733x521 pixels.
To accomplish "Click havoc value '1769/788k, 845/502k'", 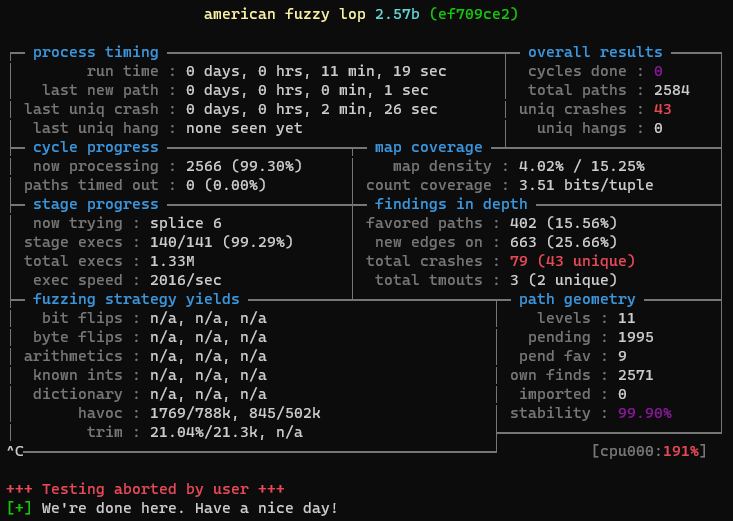I will point(235,413).
